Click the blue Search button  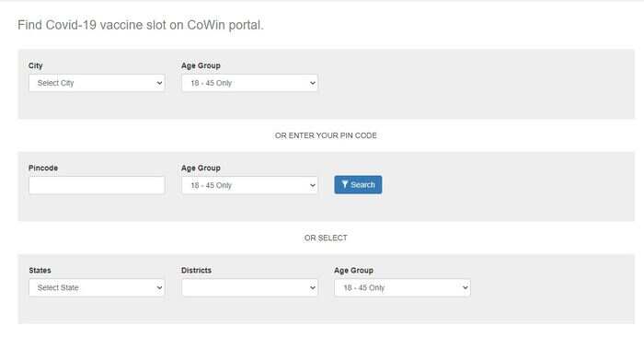coord(358,185)
